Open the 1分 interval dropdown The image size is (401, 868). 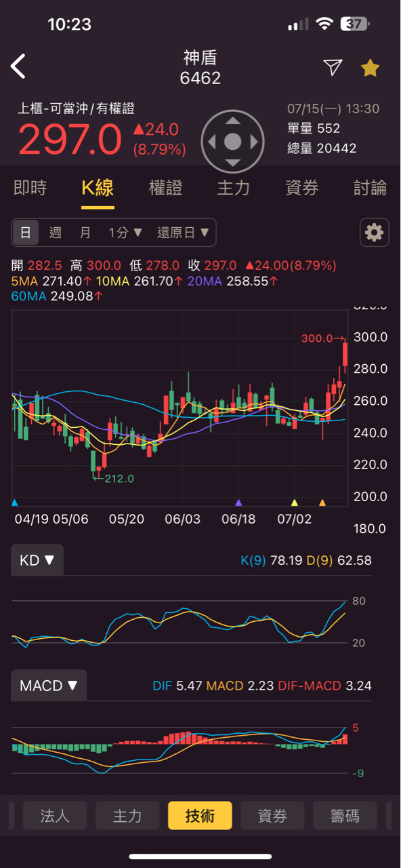point(125,233)
